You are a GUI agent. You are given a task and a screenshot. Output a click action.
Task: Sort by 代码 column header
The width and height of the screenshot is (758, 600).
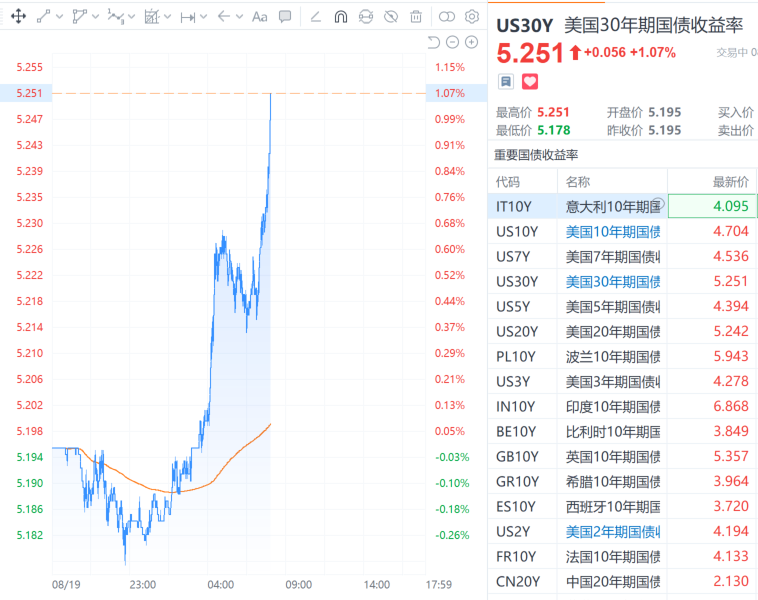(x=508, y=182)
